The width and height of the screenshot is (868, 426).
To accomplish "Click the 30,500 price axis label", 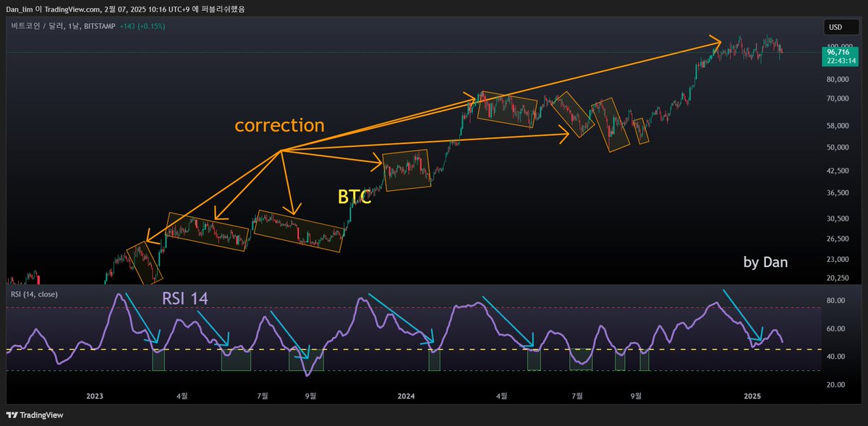I will (838, 219).
